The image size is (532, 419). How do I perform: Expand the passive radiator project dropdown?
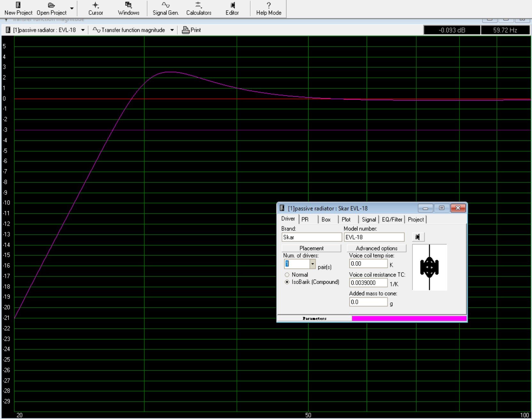tap(83, 30)
